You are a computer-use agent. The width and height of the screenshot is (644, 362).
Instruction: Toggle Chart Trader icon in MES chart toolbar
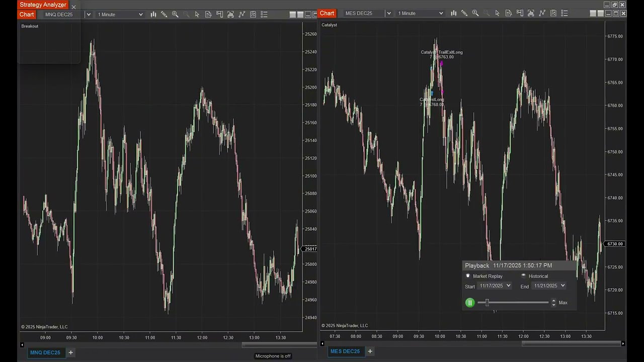pos(520,14)
